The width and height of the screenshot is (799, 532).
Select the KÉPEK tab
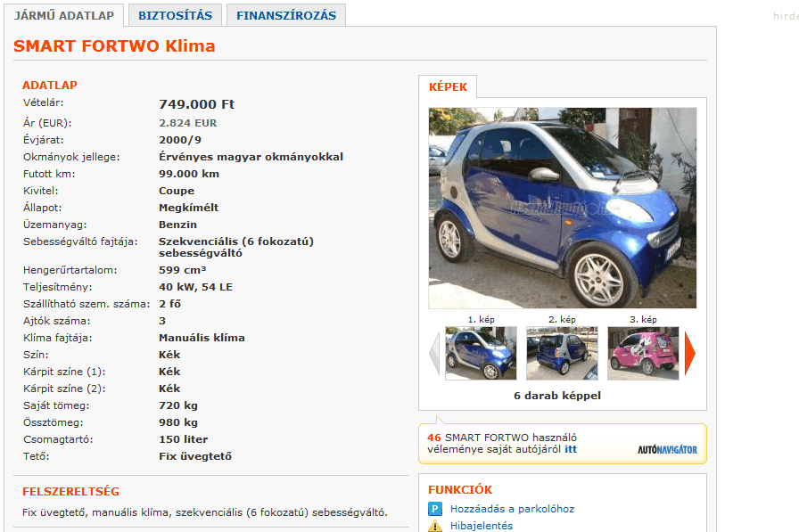click(448, 86)
